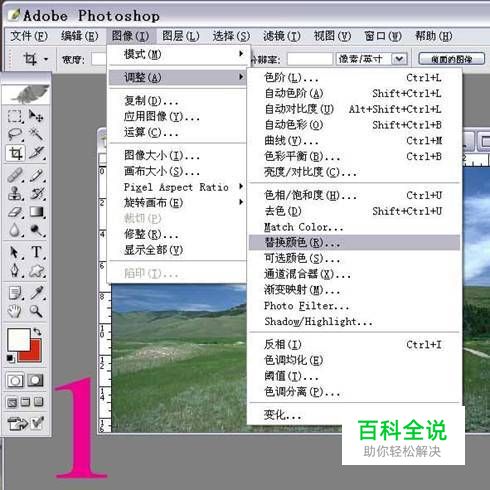Expand the 模式(M) submenu
Viewport: 490px width, 490px height.
pos(178,54)
